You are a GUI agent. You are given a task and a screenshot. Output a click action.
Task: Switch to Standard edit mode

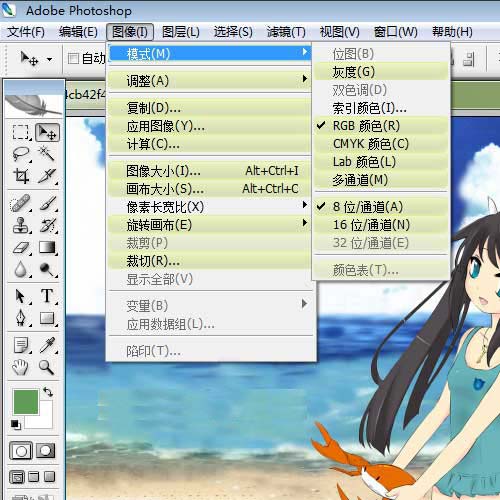[21, 451]
